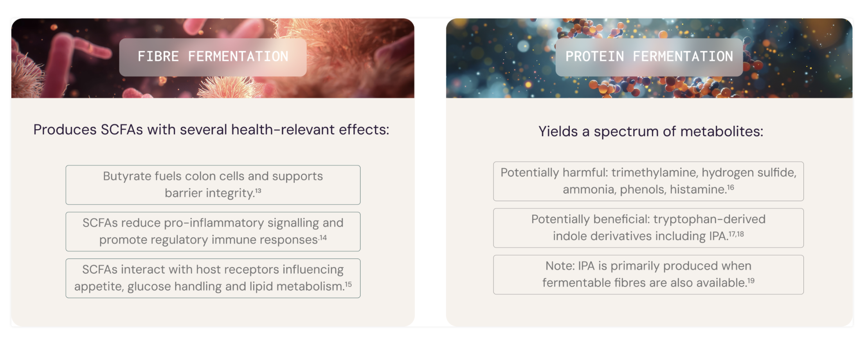Open footnote reference 14 after immune responses

coord(323,238)
